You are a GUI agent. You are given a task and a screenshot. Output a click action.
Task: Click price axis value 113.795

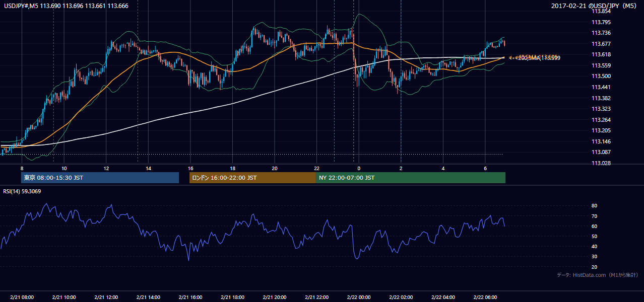pyautogui.click(x=601, y=22)
